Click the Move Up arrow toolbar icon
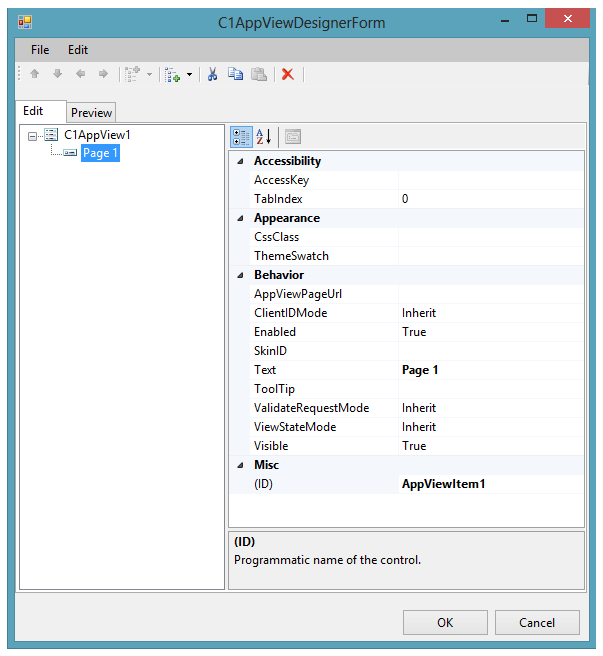603x656 pixels. (x=35, y=74)
